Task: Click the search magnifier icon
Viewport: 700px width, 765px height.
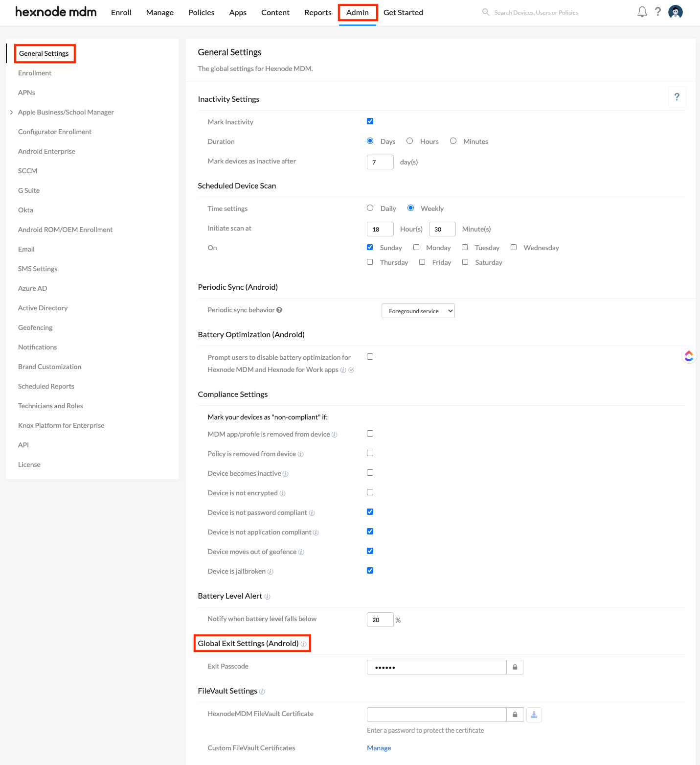Action: pos(486,12)
